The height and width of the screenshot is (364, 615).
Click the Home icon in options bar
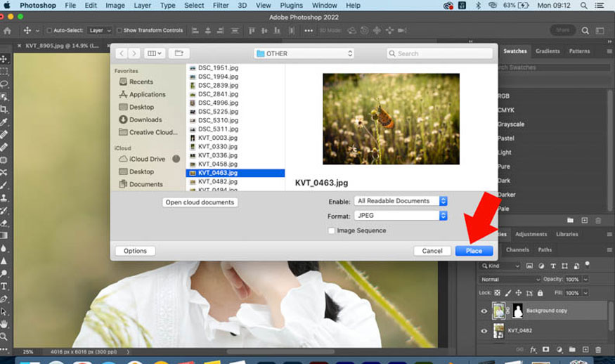(7, 31)
